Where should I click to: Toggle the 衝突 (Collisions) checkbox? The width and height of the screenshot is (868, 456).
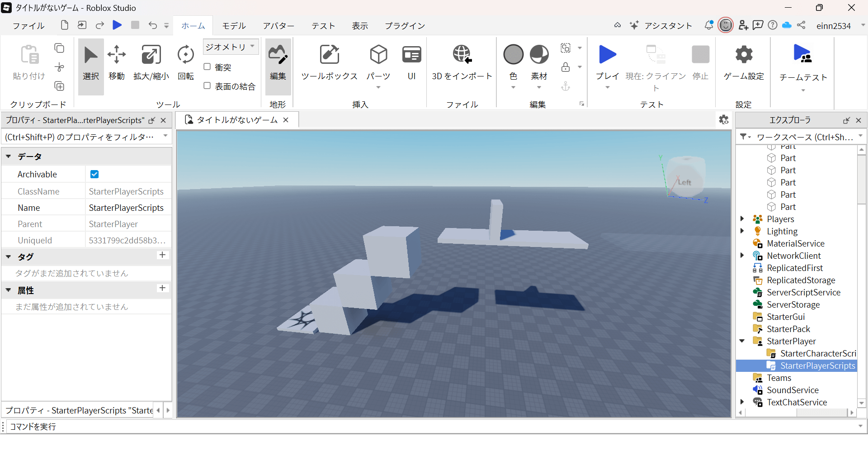click(x=207, y=67)
